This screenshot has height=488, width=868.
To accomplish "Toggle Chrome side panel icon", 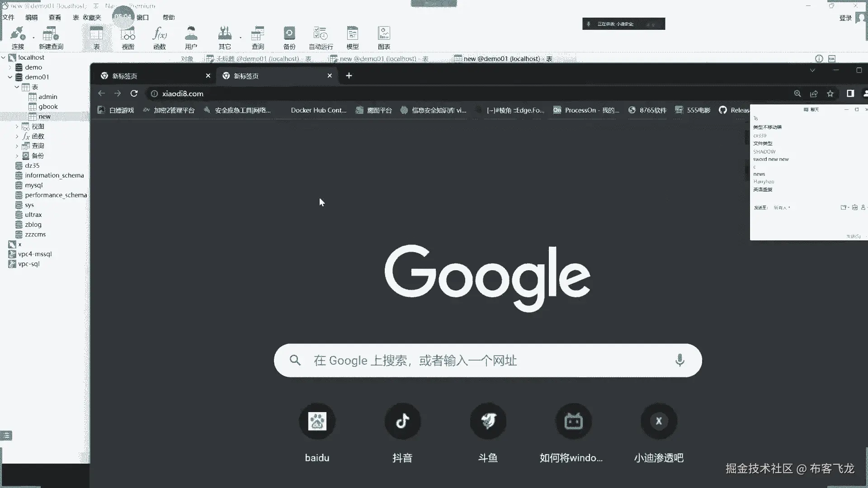I will tap(850, 94).
